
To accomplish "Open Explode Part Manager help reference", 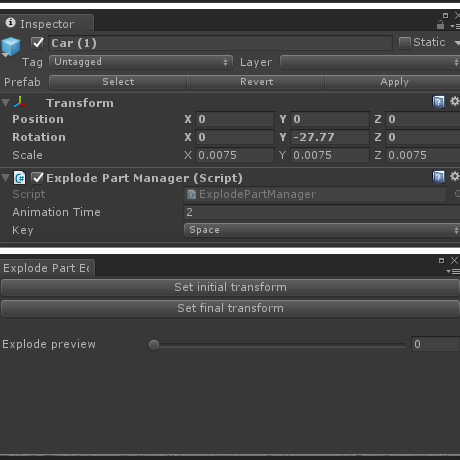I will pyautogui.click(x=438, y=177).
